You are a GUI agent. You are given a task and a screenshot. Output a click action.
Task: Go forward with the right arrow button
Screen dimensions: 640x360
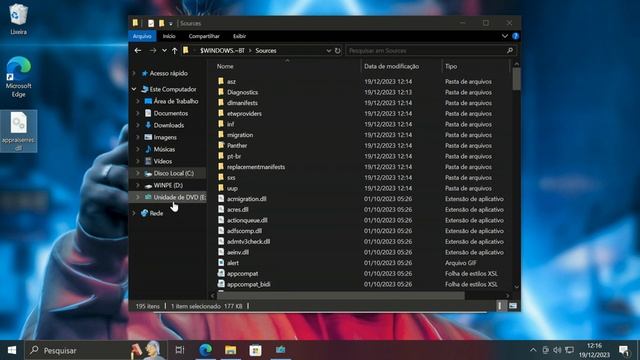click(x=153, y=51)
